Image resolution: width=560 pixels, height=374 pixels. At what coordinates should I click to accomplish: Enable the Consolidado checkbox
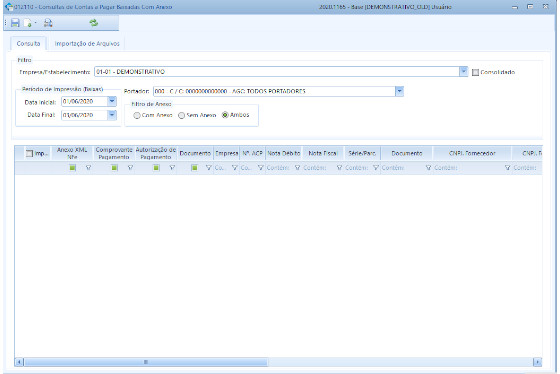pyautogui.click(x=475, y=73)
